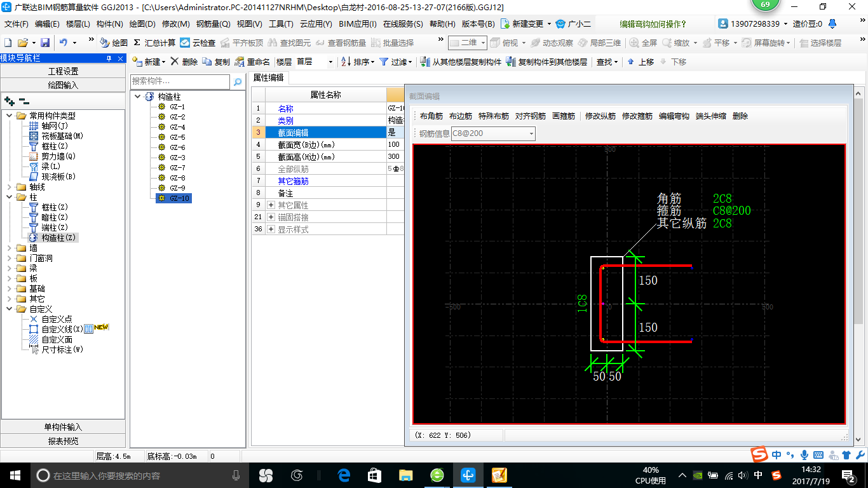Expand the 显示样式 property row
This screenshot has height=488, width=868.
coord(271,229)
